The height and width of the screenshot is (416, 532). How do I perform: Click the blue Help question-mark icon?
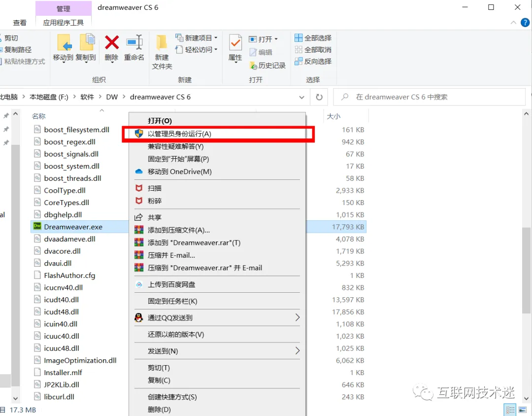525,23
